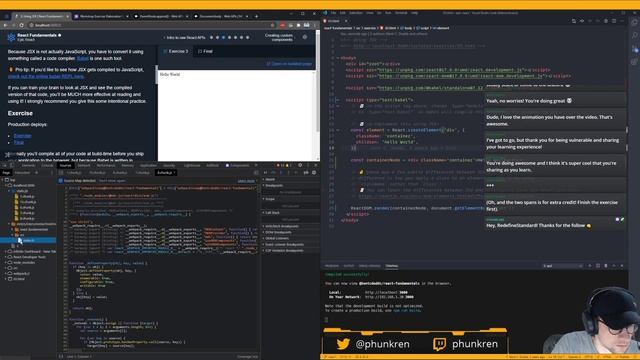Click the pause script execution debugger button
Viewport: 640px width, 360px height.
[x=265, y=173]
